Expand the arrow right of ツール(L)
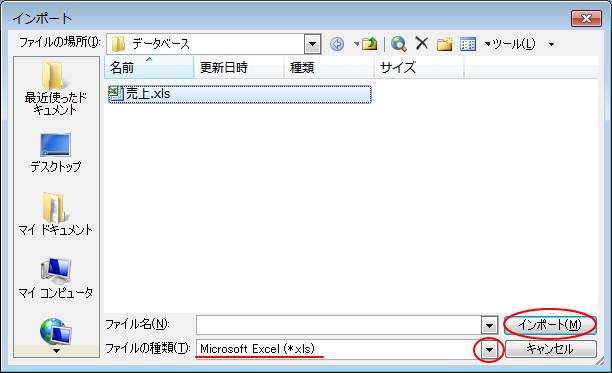This screenshot has width=612, height=373. click(551, 44)
